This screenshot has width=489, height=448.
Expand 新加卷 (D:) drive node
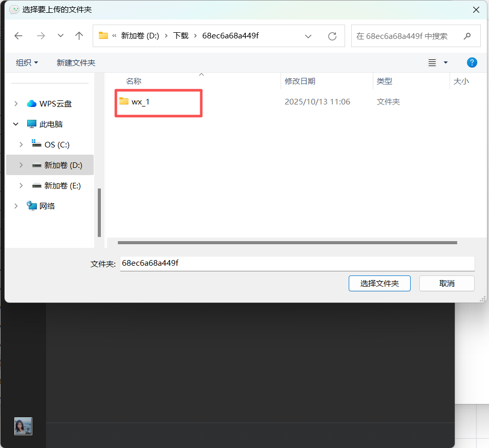21,165
